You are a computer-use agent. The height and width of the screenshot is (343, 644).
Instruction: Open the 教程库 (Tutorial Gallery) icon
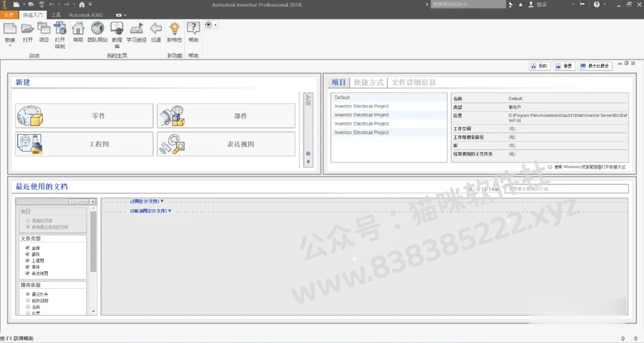117,29
